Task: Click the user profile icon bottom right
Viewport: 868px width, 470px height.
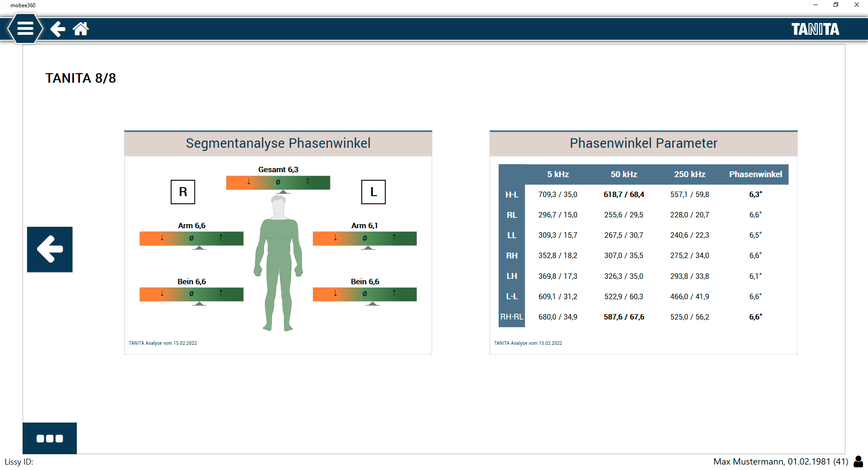Action: pyautogui.click(x=858, y=461)
